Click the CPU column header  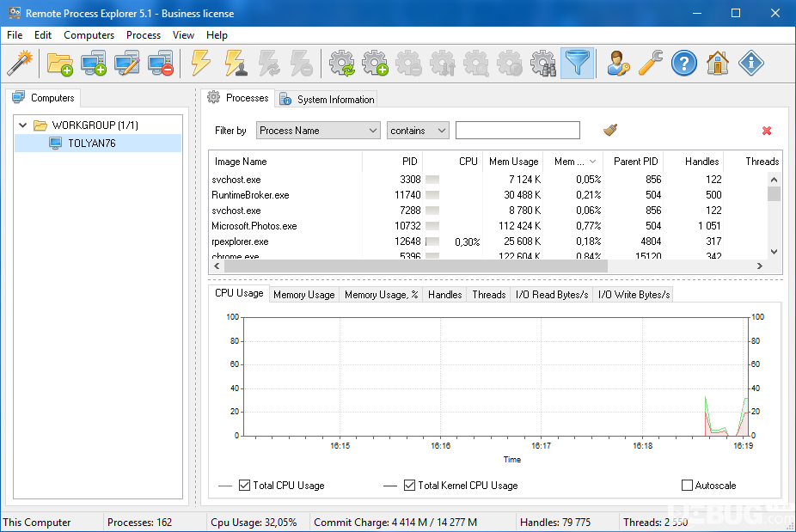coord(453,162)
